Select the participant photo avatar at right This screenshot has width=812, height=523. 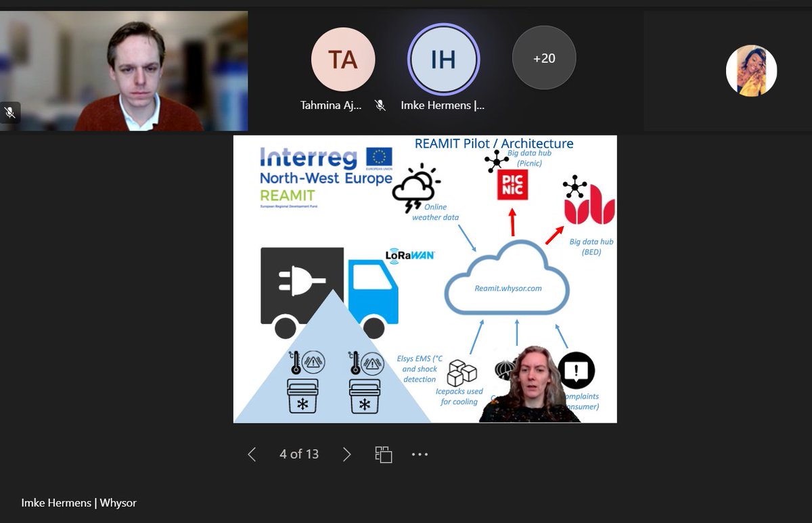pos(751,71)
